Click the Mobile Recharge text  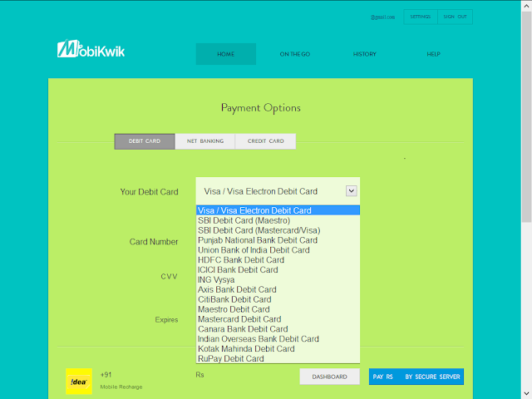pyautogui.click(x=121, y=387)
